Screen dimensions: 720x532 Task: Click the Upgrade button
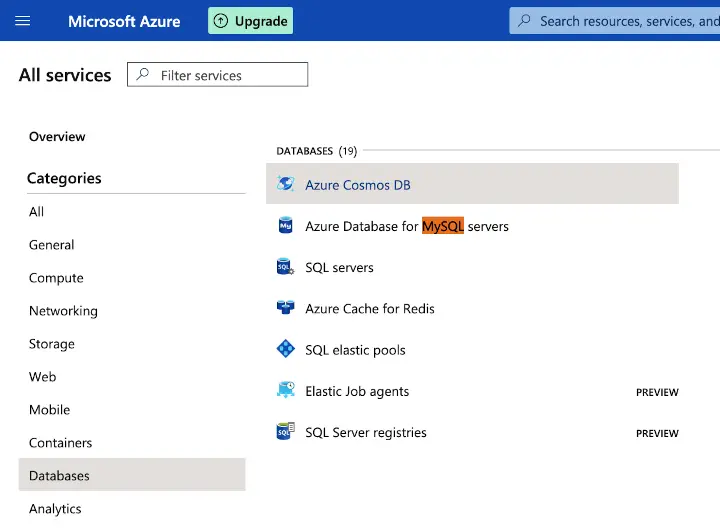[250, 21]
